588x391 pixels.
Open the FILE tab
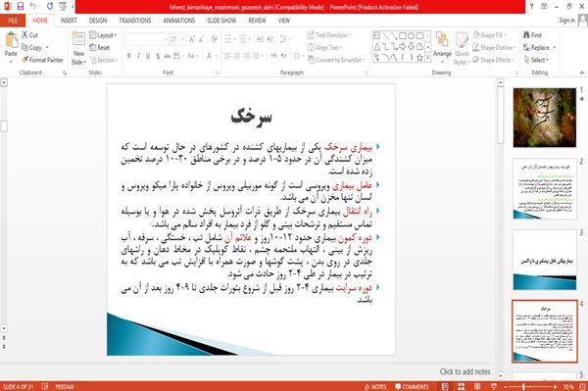tap(13, 21)
